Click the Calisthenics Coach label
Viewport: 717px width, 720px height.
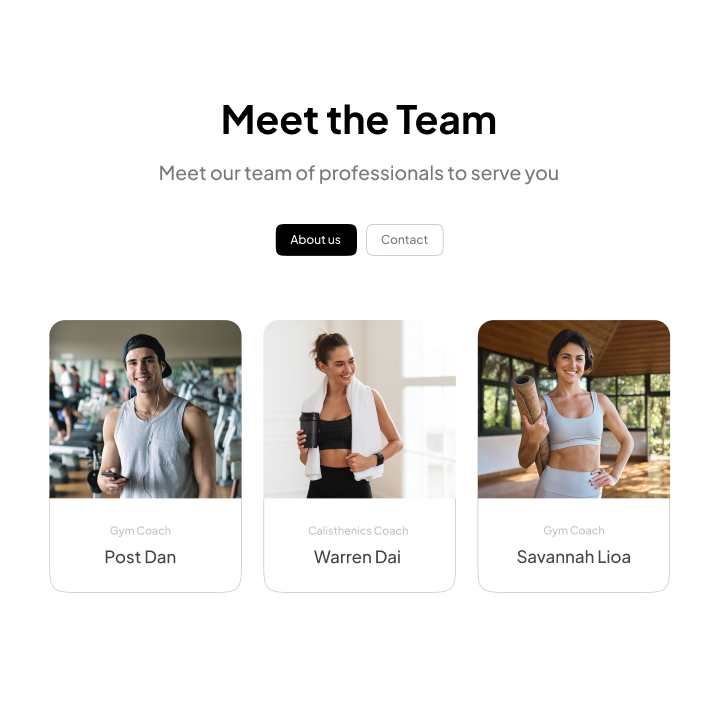[358, 531]
